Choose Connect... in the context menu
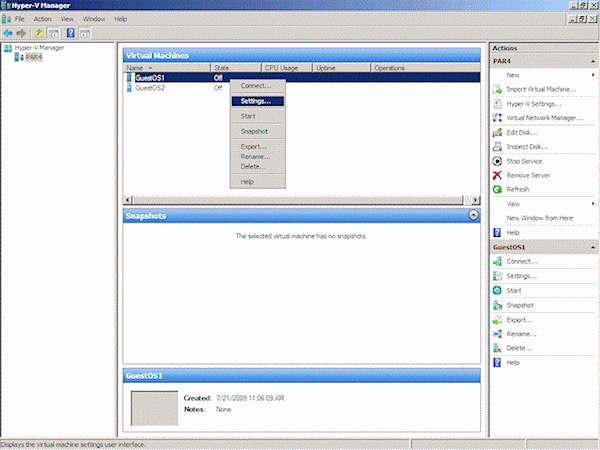The height and width of the screenshot is (450, 600). (258, 86)
